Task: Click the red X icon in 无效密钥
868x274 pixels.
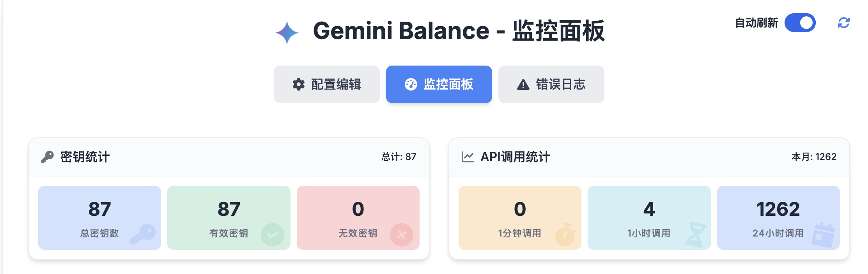Action: pyautogui.click(x=402, y=235)
